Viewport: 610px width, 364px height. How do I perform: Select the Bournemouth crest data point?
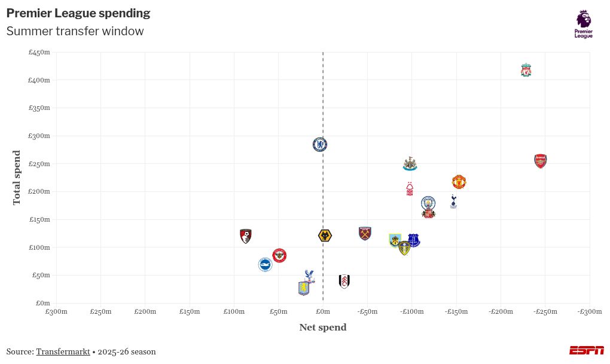(245, 236)
